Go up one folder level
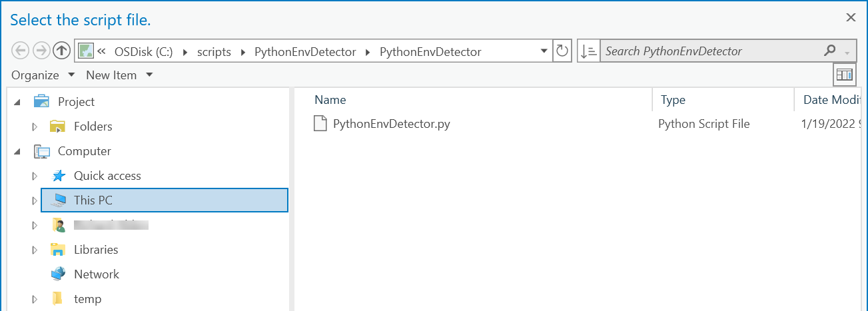Image resolution: width=868 pixels, height=311 pixels. pos(61,51)
